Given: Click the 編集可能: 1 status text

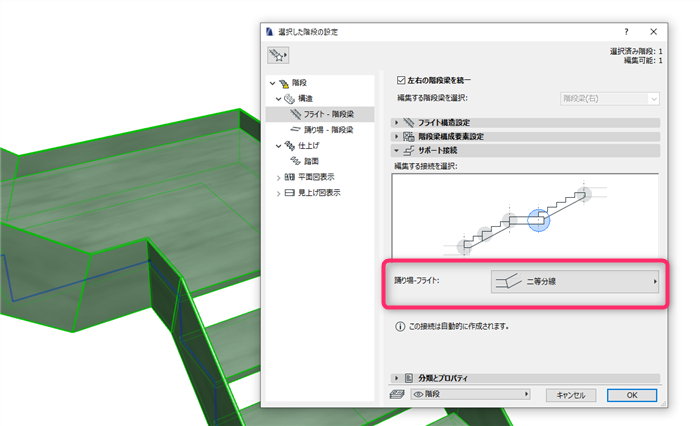Looking at the screenshot, I should [x=643, y=60].
